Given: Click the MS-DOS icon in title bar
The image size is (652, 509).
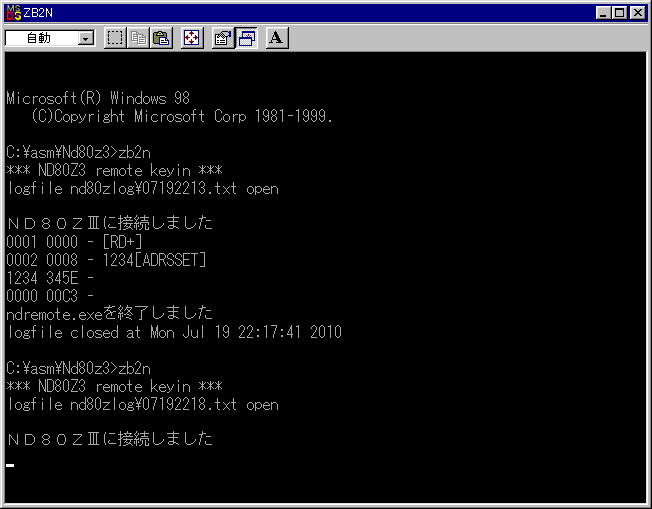Looking at the screenshot, I should click(x=14, y=13).
